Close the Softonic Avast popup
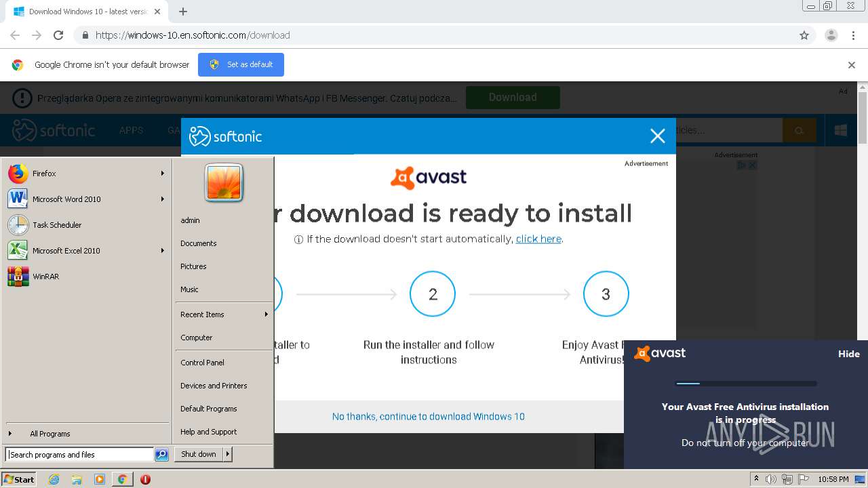This screenshot has height=488, width=868. pos(657,136)
